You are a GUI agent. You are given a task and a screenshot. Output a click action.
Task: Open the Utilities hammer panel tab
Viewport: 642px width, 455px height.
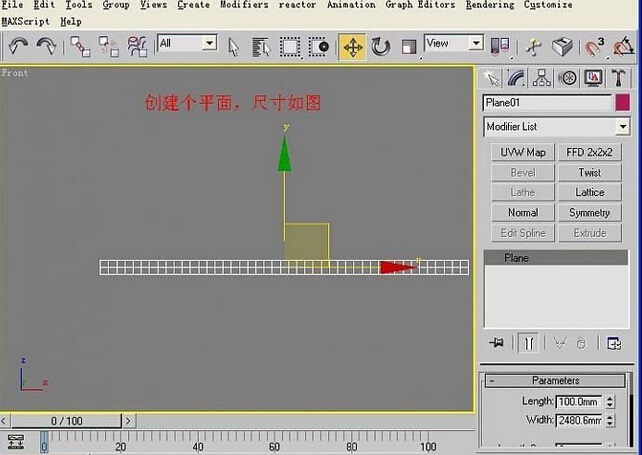point(618,78)
